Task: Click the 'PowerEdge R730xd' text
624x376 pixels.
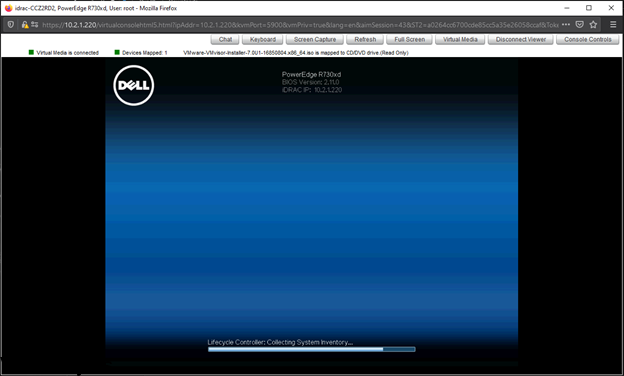Action: coord(311,74)
